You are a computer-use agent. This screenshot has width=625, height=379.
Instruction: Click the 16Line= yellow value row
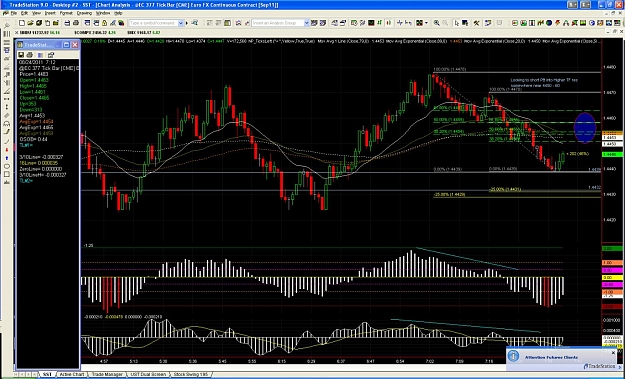pyautogui.click(x=39, y=163)
